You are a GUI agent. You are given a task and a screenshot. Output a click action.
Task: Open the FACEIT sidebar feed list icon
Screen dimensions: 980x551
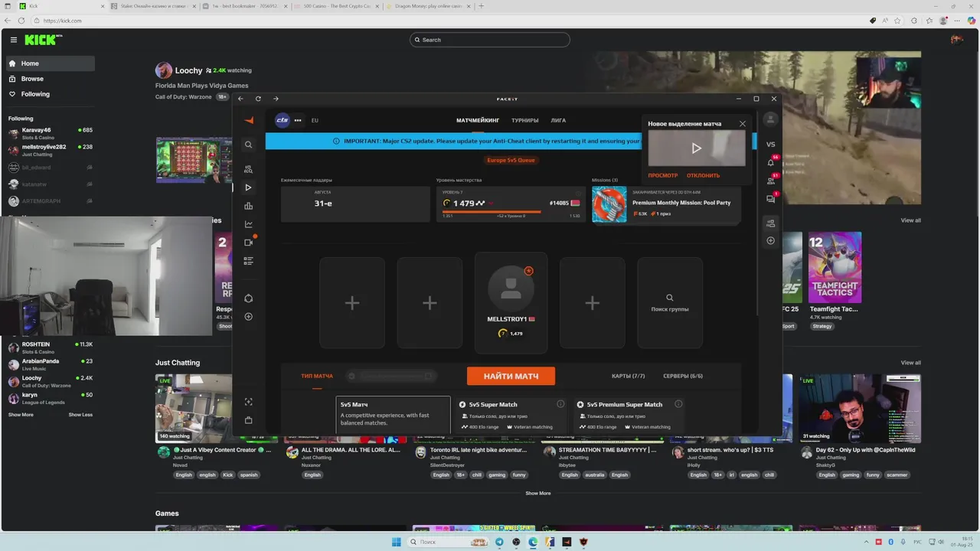tap(248, 261)
